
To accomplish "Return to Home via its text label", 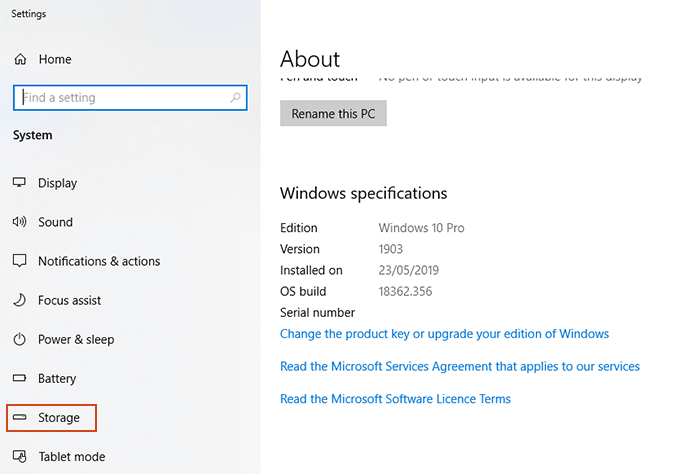I will pyautogui.click(x=55, y=60).
